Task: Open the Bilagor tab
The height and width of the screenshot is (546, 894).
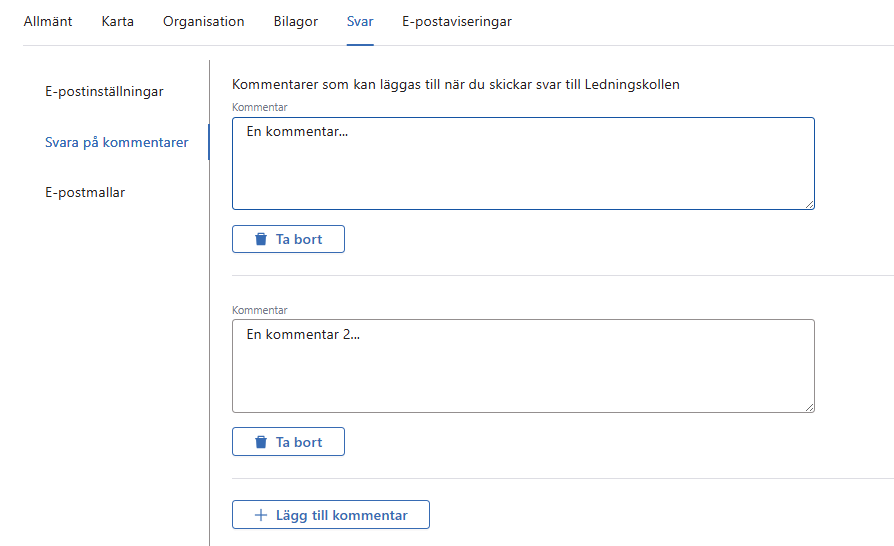Action: pos(296,22)
